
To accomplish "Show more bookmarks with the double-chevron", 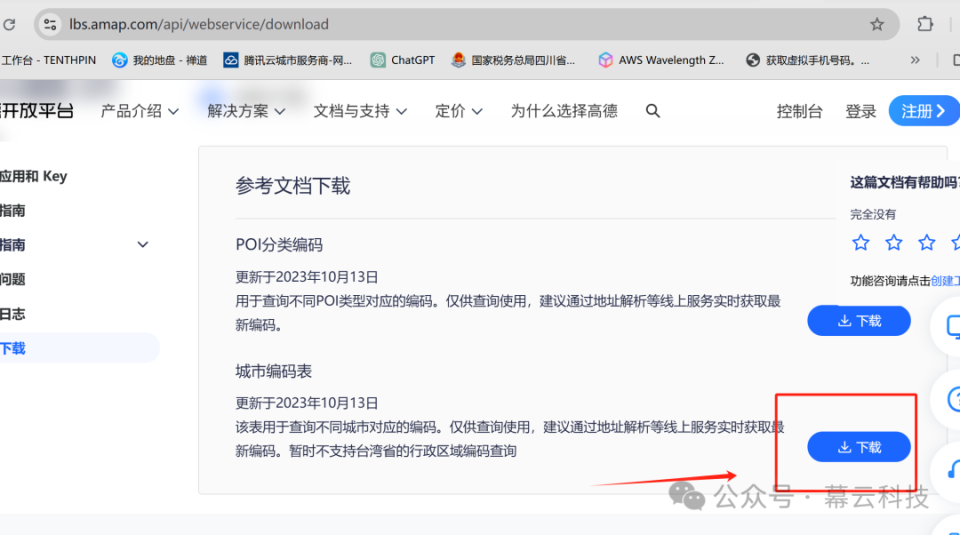I will point(915,60).
